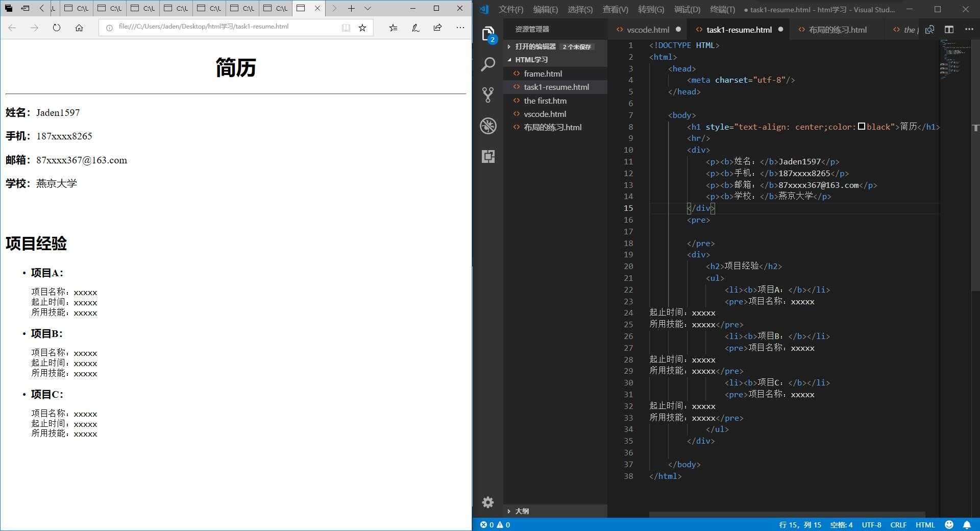Select task1-resume.html in the explorer
Image resolution: width=980 pixels, height=531 pixels.
point(555,87)
